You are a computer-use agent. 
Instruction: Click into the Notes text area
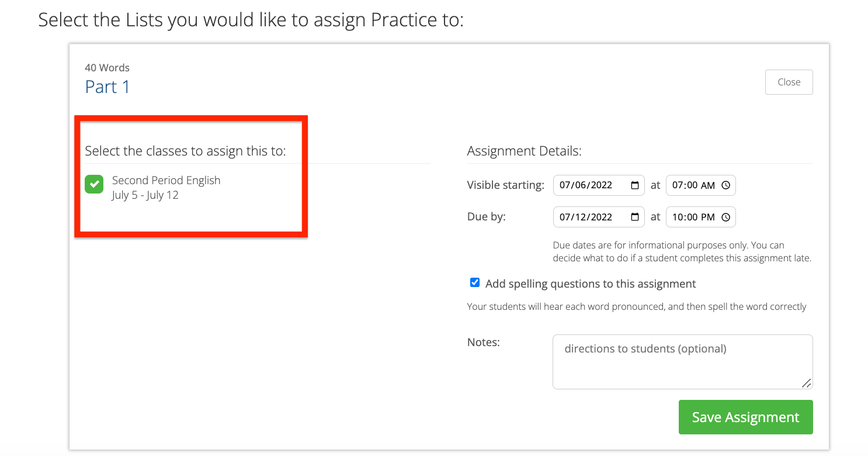pos(682,361)
